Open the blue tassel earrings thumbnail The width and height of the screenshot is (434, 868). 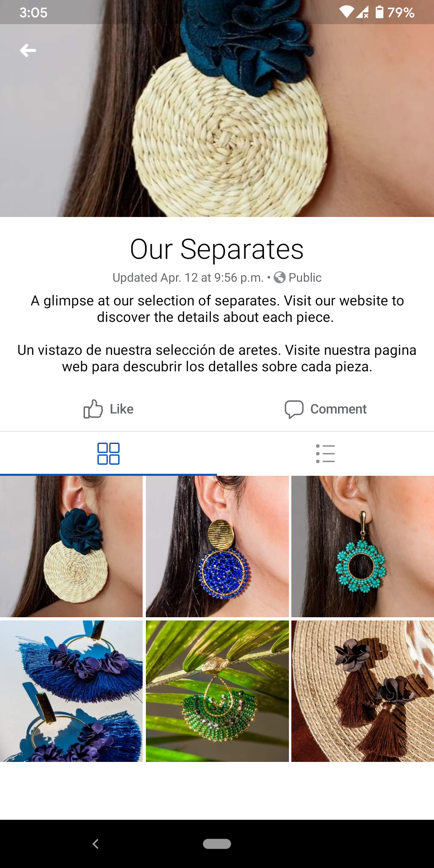pyautogui.click(x=71, y=691)
